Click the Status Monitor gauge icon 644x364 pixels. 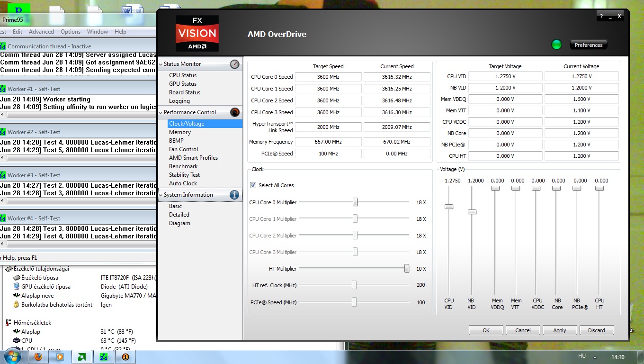pyautogui.click(x=234, y=64)
